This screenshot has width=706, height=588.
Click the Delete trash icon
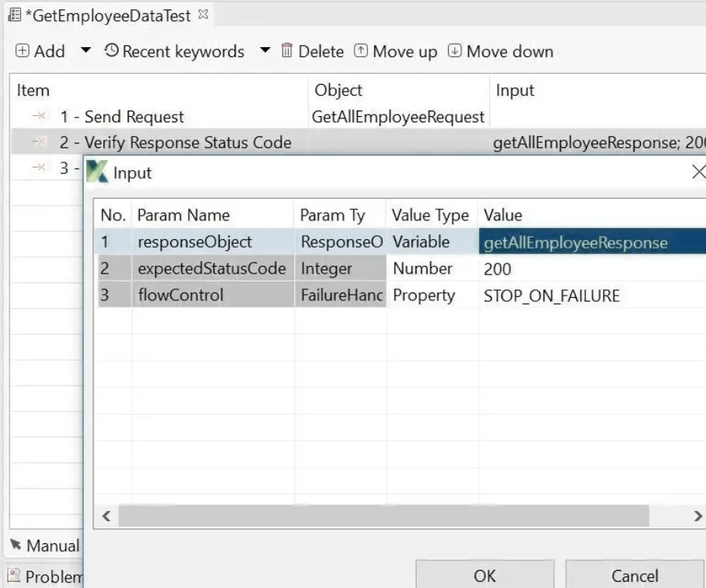point(286,52)
